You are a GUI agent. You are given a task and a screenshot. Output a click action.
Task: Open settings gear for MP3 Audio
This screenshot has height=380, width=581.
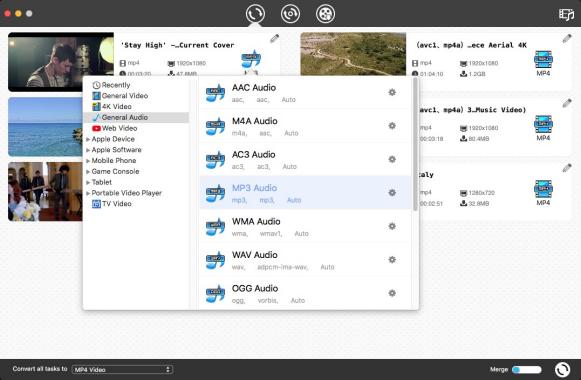point(392,193)
